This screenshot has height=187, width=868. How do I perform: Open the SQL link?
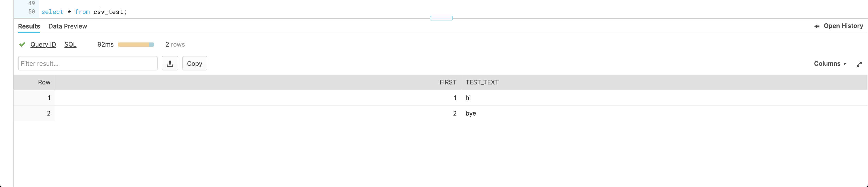tap(71, 45)
